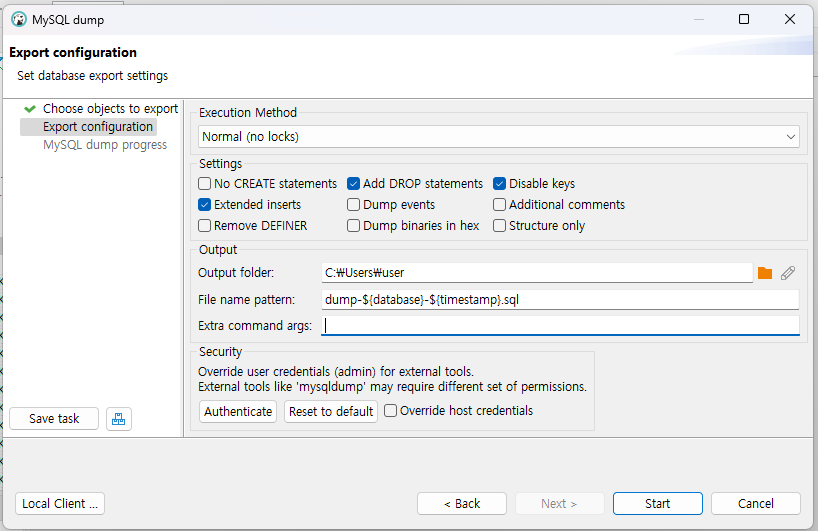Enable Additional comments checkbox
The width and height of the screenshot is (818, 531).
pyautogui.click(x=499, y=204)
